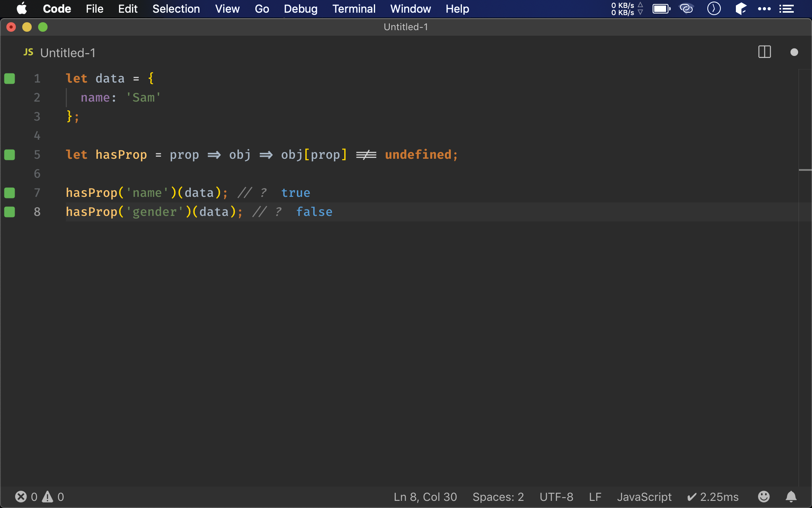812x508 pixels.
Task: Click the circular clock-style menu bar icon
Action: [714, 8]
